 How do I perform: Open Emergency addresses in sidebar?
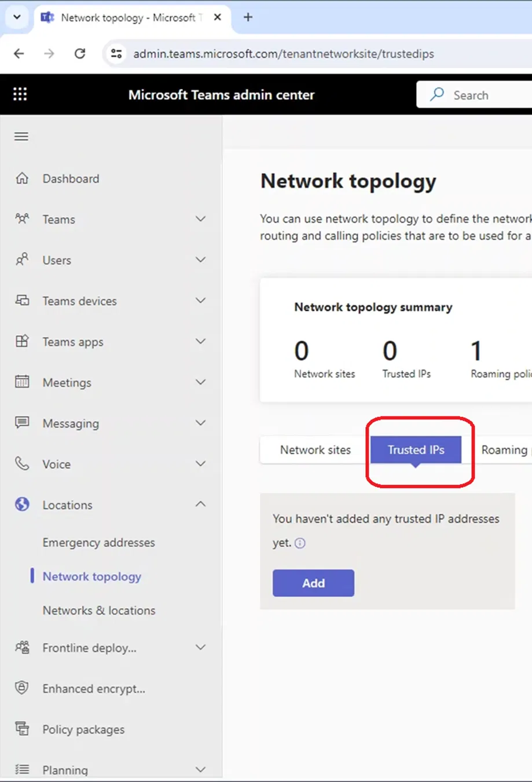point(98,543)
